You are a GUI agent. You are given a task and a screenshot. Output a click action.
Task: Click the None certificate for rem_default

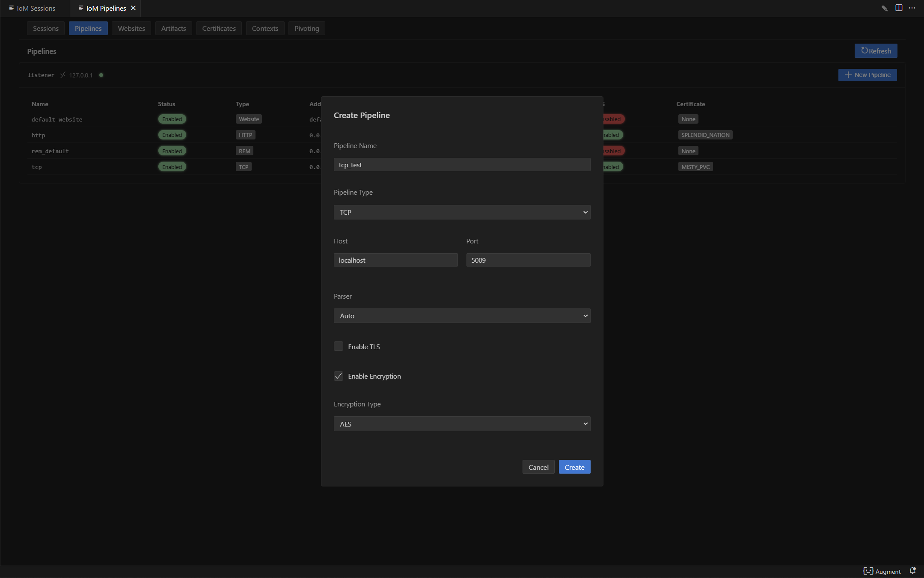(x=688, y=151)
